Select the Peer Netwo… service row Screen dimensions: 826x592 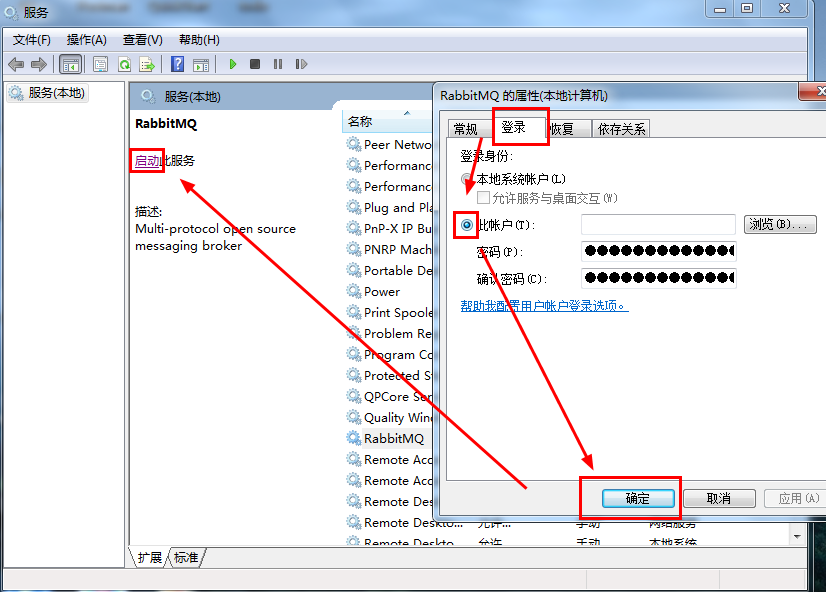point(389,145)
